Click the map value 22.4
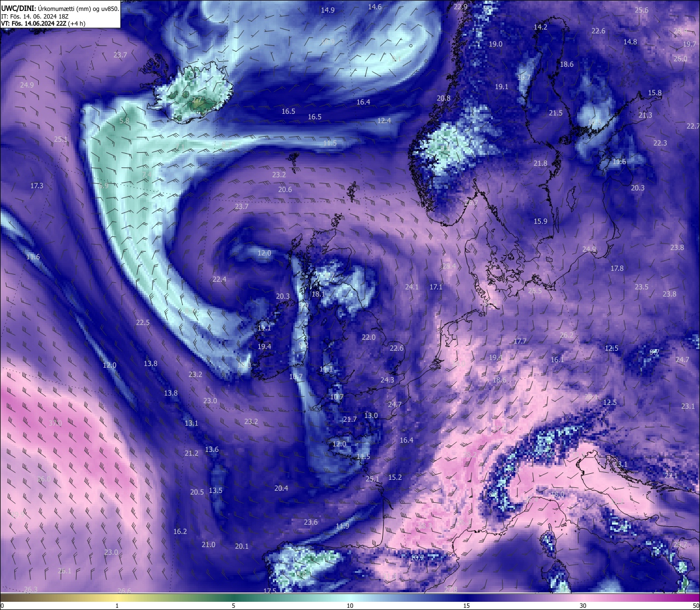This screenshot has height=610, width=700. click(x=219, y=279)
